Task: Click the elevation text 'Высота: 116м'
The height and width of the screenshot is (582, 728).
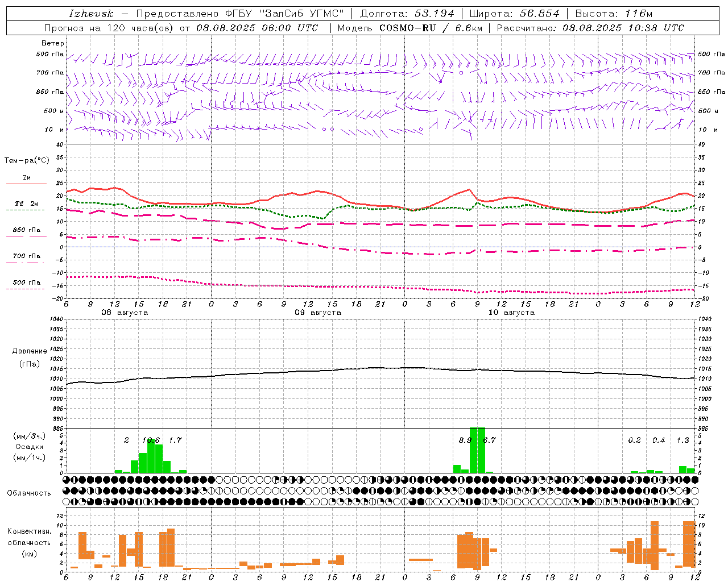Action: 614,14
